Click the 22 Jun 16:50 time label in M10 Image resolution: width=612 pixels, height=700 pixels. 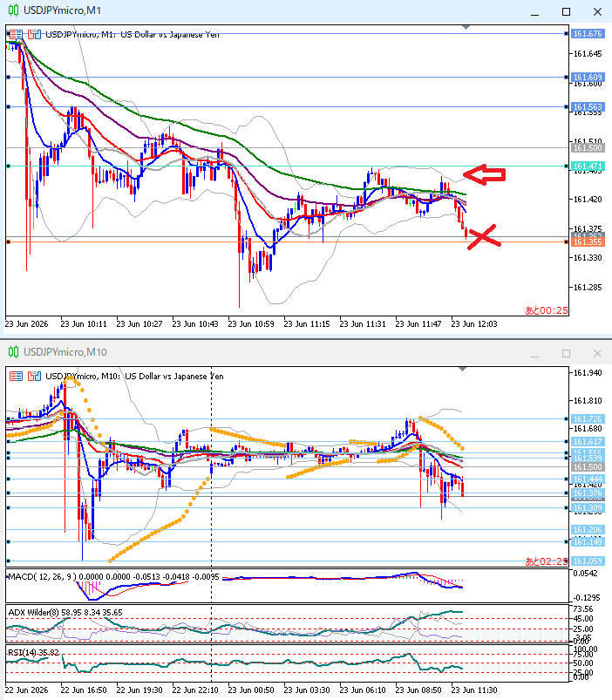point(84,690)
